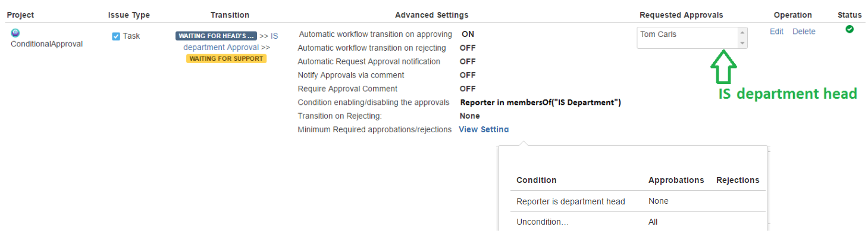Screen dimensions: 868x233
Task: Click the scroll up arrow in Requested Approvals
Action: click(742, 32)
